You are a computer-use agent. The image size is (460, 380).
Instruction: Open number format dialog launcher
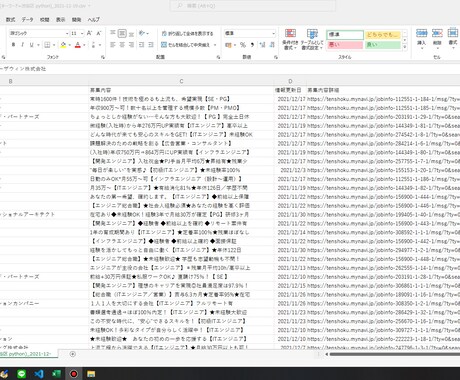(x=276, y=57)
